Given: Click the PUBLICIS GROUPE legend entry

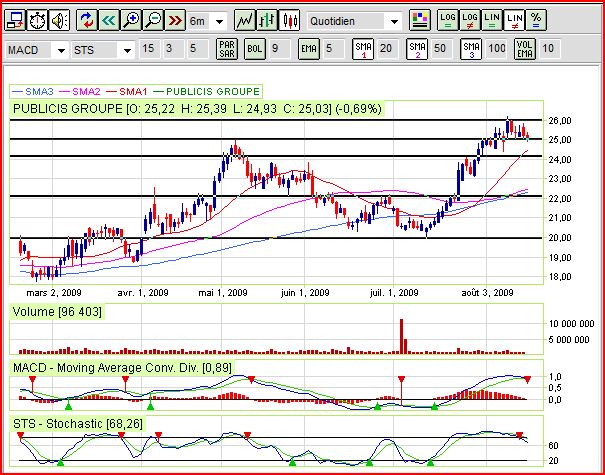Looking at the screenshot, I should [206, 92].
